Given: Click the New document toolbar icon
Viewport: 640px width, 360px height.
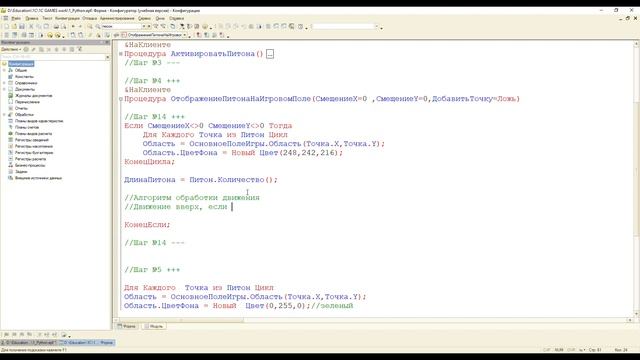Looking at the screenshot, I should coord(7,27).
